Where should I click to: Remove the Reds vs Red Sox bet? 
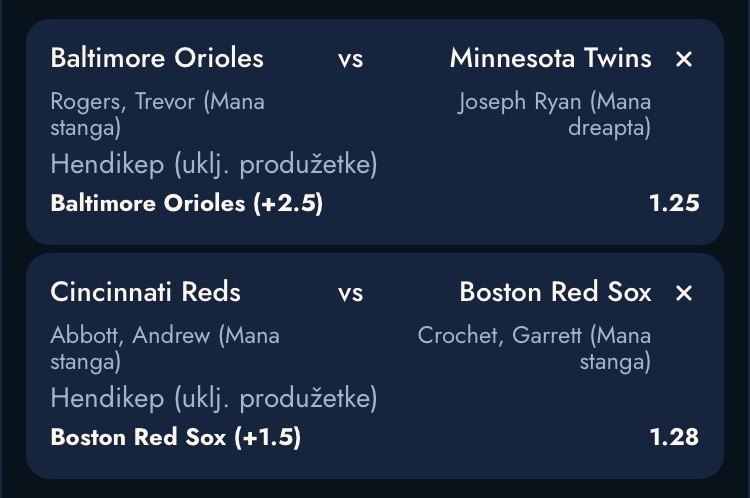(684, 294)
